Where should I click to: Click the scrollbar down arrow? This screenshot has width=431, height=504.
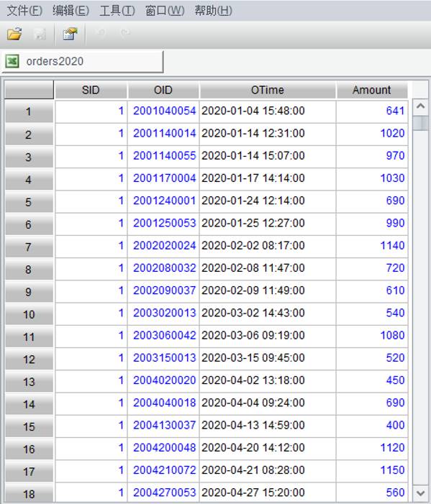(420, 493)
